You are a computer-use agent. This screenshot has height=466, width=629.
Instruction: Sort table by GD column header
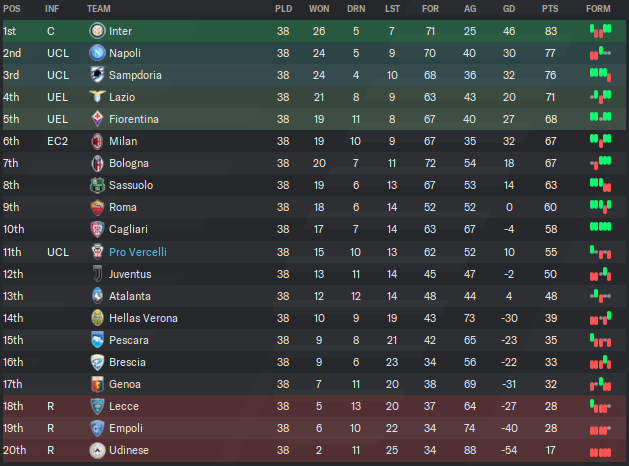click(509, 9)
